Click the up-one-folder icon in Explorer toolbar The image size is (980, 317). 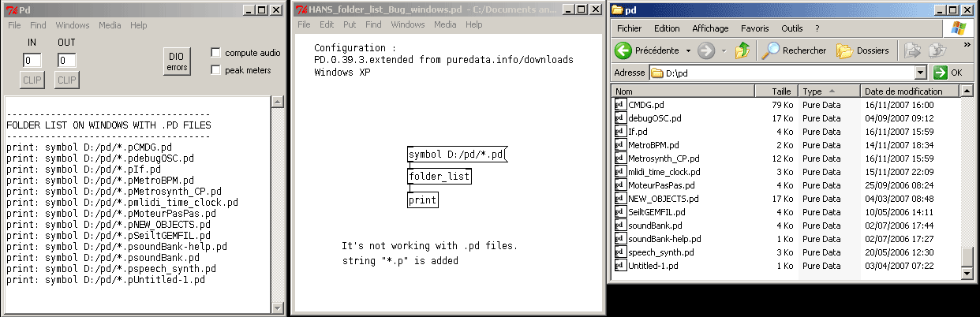(742, 50)
